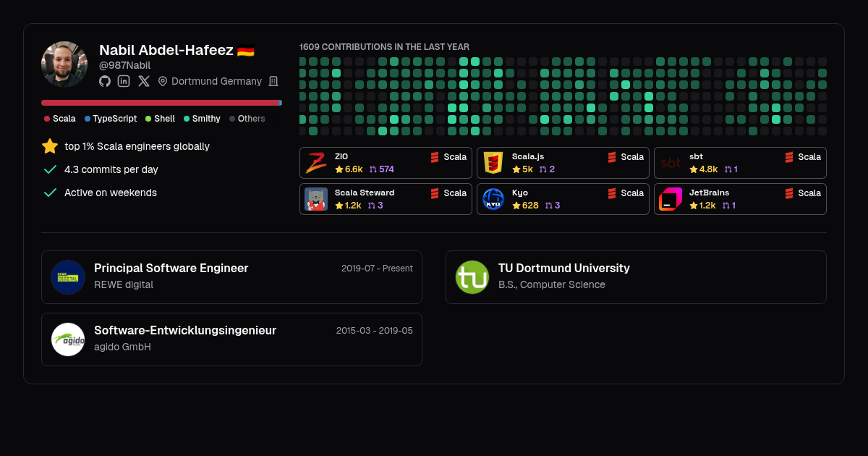Click the TU Dortmund University logo

(472, 277)
